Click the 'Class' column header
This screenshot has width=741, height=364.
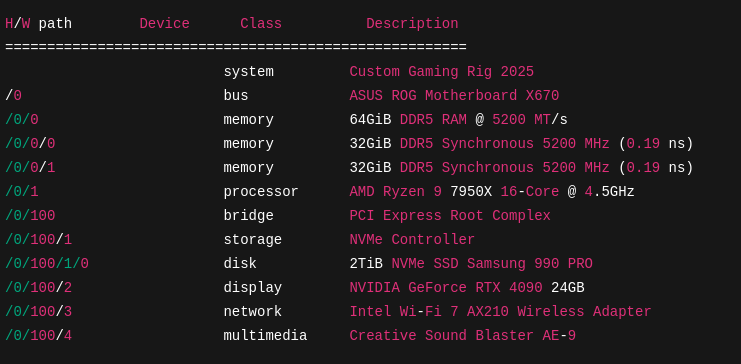click(261, 24)
